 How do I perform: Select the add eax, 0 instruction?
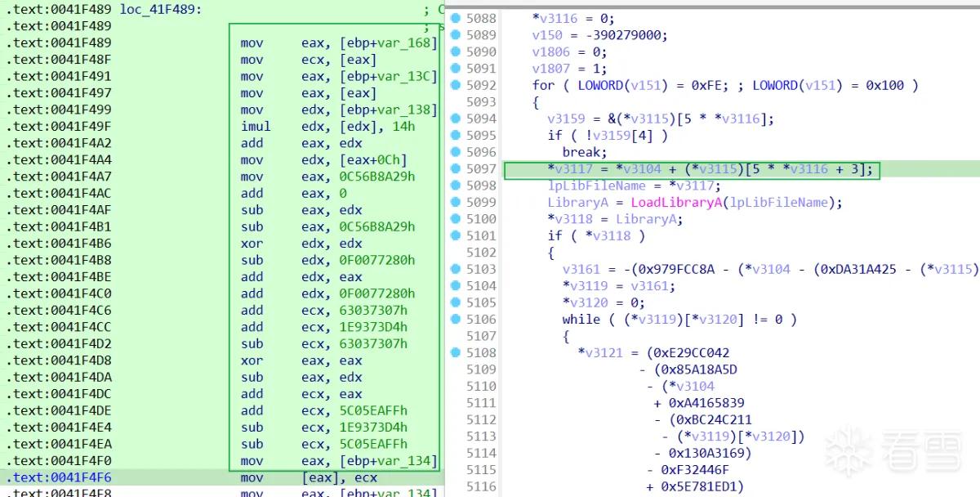294,194
